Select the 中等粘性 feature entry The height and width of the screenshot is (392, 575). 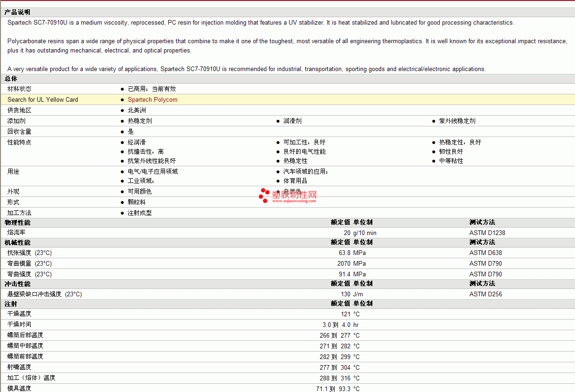[x=451, y=161]
